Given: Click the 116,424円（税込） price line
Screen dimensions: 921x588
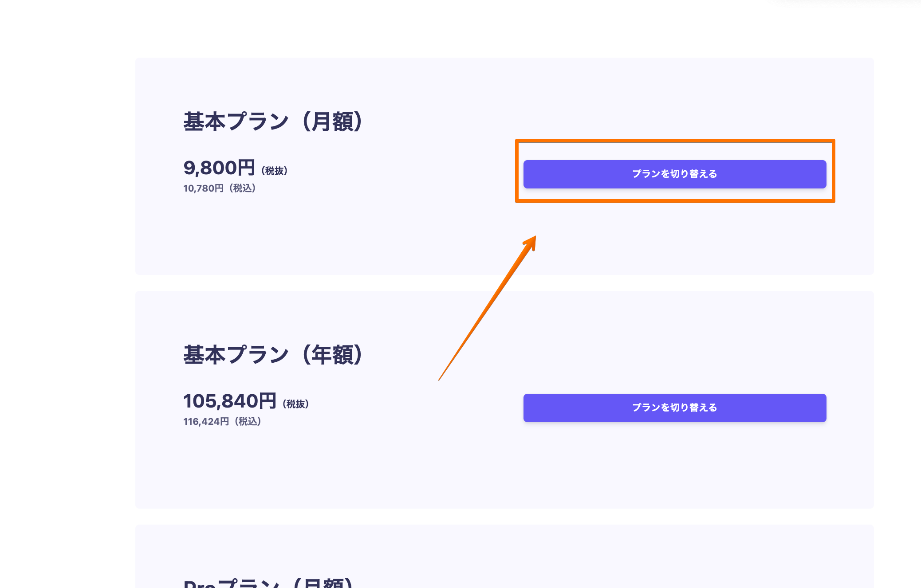Looking at the screenshot, I should click(x=222, y=422).
